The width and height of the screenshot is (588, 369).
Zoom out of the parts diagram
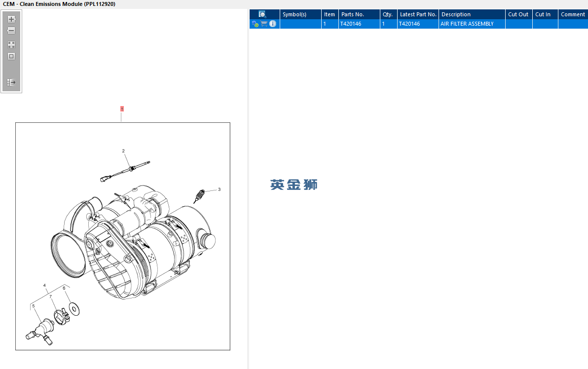[x=11, y=31]
